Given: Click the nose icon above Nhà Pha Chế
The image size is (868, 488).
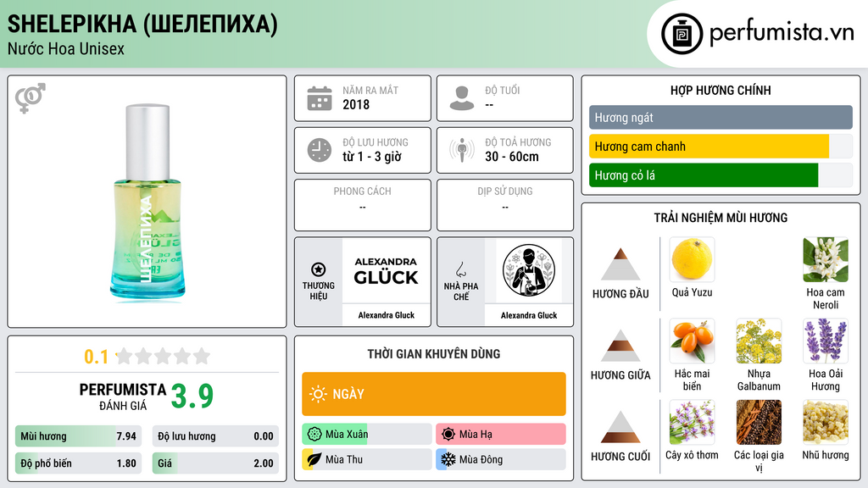Looking at the screenshot, I should [460, 269].
